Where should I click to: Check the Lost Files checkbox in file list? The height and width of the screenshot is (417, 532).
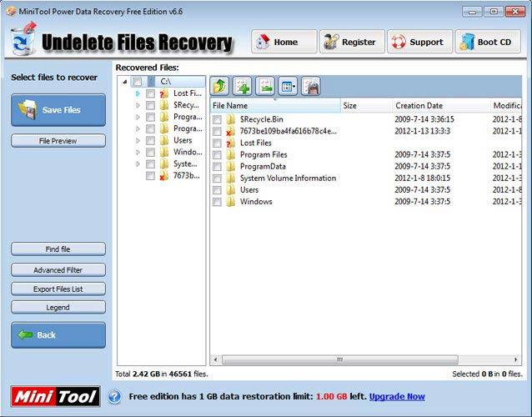coord(217,143)
